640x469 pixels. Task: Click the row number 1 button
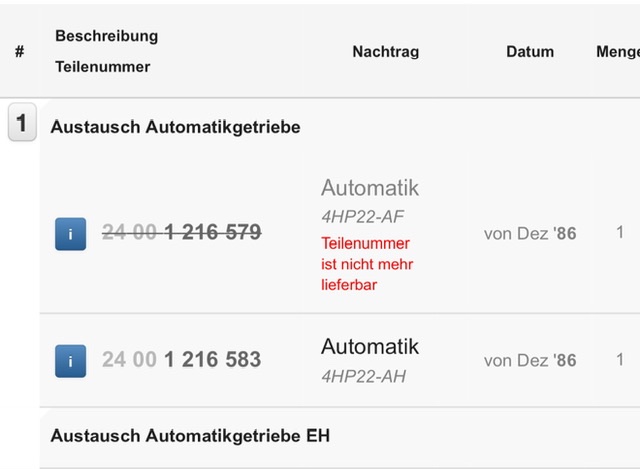tap(22, 125)
